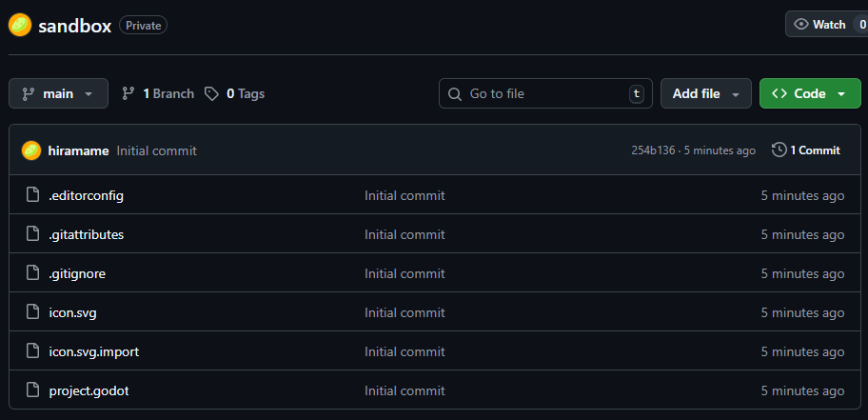Expand the Add file dropdown

[x=706, y=93]
